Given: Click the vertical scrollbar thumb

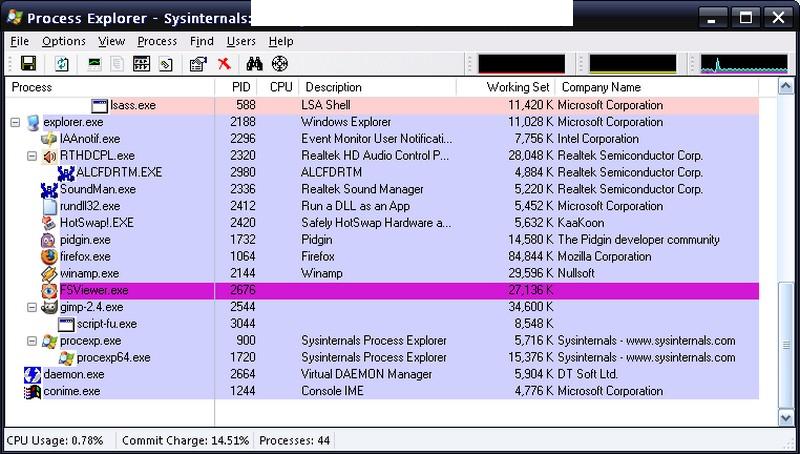Looking at the screenshot, I should 786,345.
